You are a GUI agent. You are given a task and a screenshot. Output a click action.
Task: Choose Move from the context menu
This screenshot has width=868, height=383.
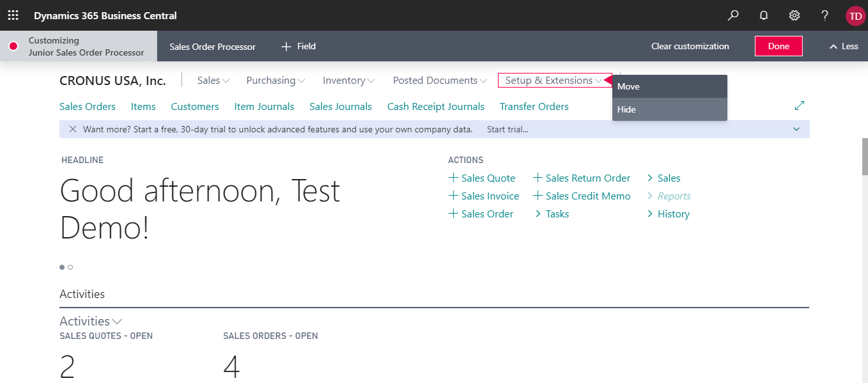[628, 86]
